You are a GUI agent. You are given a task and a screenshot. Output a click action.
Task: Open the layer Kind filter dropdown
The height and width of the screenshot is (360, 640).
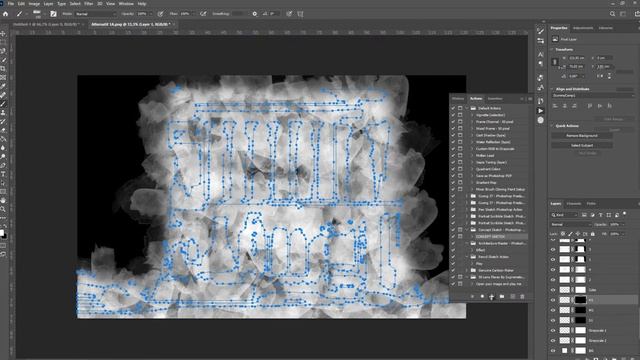coord(564,215)
